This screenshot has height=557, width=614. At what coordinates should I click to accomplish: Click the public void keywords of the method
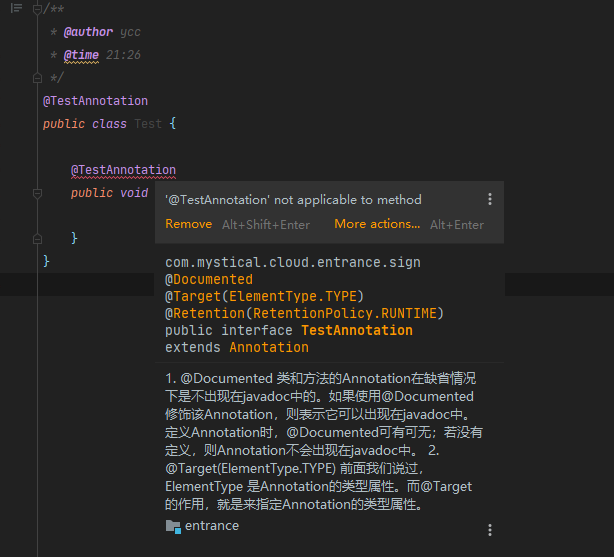tap(109, 193)
